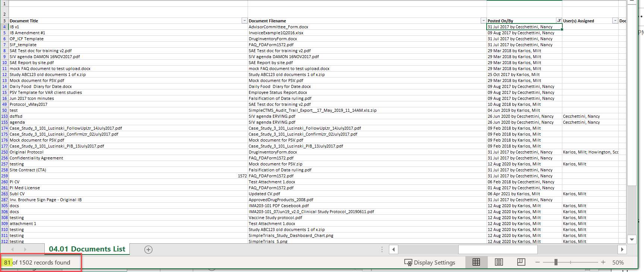Open User(s) Assigned filter dropdown

(x=615, y=21)
